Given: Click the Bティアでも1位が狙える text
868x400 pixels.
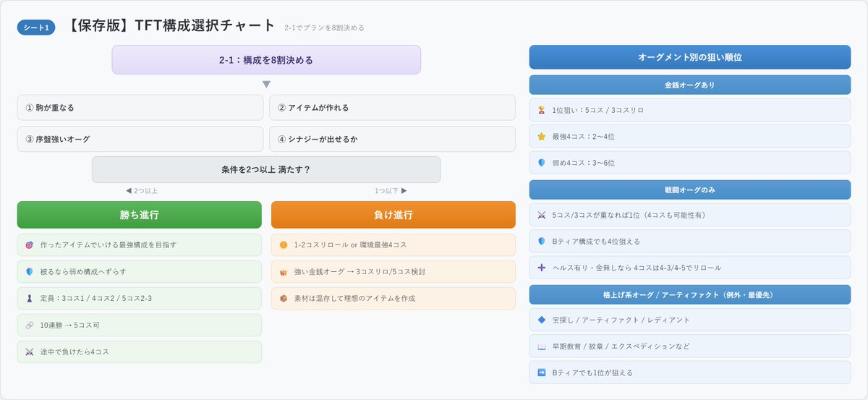Looking at the screenshot, I should pos(593,373).
